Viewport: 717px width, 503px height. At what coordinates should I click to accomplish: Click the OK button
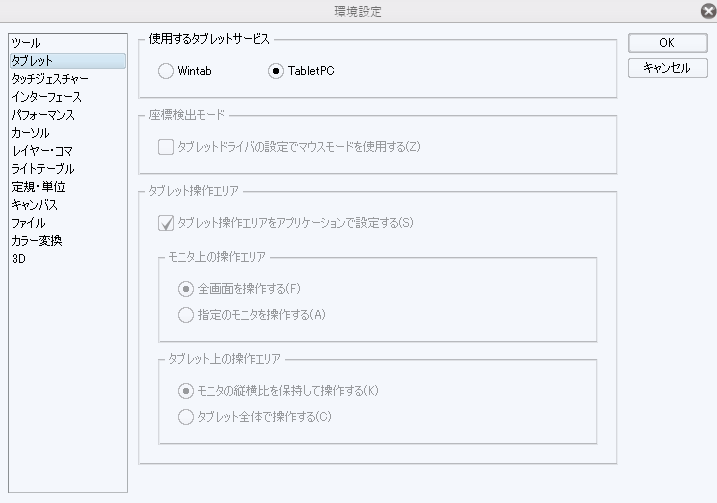click(667, 43)
